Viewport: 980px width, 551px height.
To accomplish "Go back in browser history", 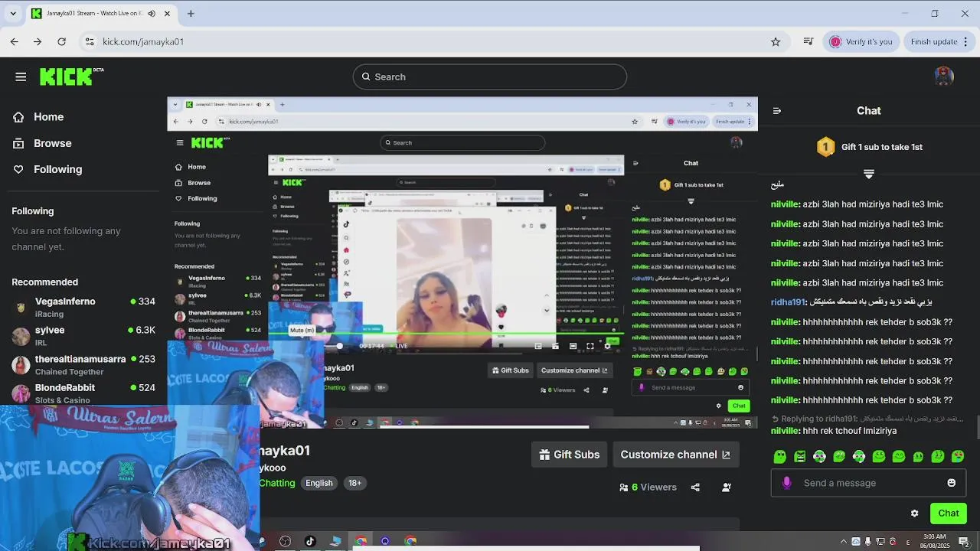I will pyautogui.click(x=15, y=41).
